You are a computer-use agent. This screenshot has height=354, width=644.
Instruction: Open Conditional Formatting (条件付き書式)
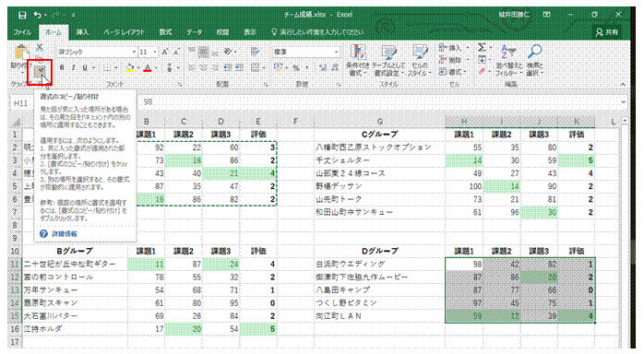tap(358, 61)
